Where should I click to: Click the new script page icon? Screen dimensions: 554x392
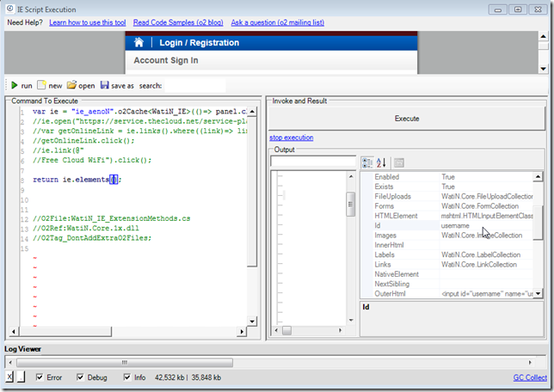[41, 86]
